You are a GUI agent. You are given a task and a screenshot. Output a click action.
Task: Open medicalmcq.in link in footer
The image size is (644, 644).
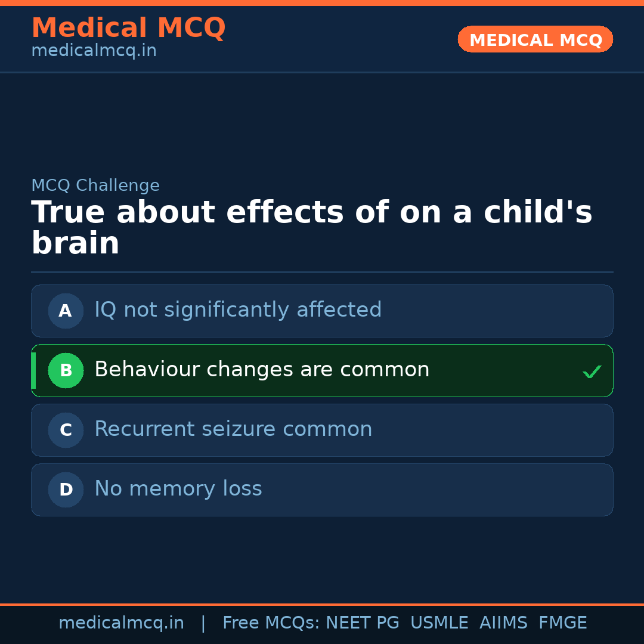click(x=121, y=623)
